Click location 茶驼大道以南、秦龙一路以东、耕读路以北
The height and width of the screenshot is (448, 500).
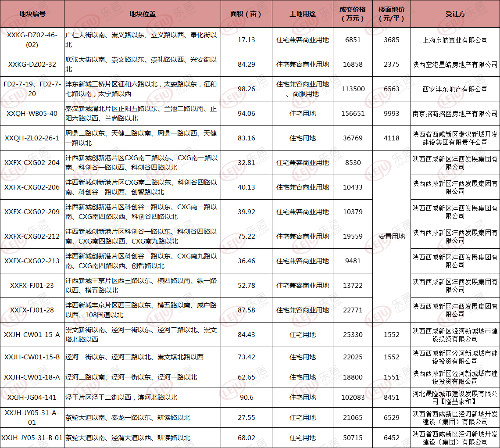point(128,417)
